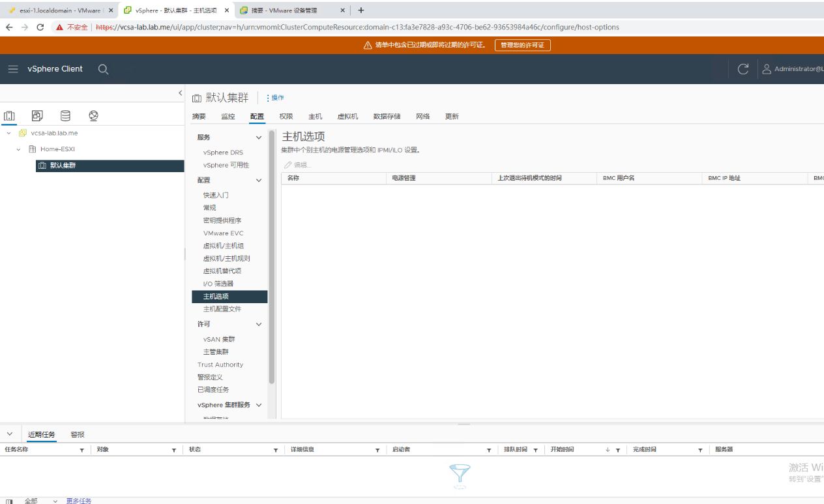
Task: Collapse the 许可 section in sidebar
Action: coord(259,324)
